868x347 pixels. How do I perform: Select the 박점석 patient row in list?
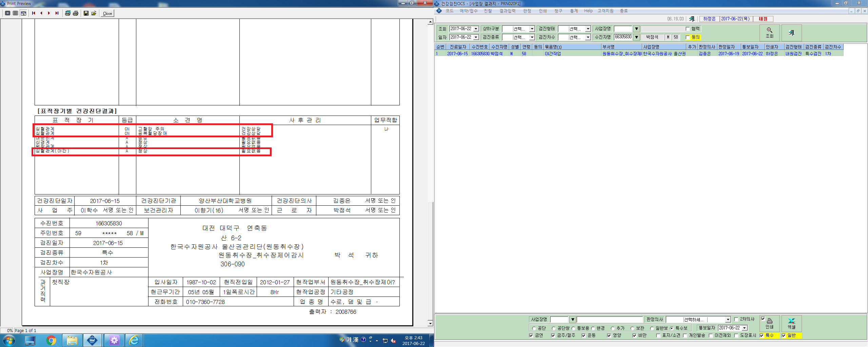[639, 54]
